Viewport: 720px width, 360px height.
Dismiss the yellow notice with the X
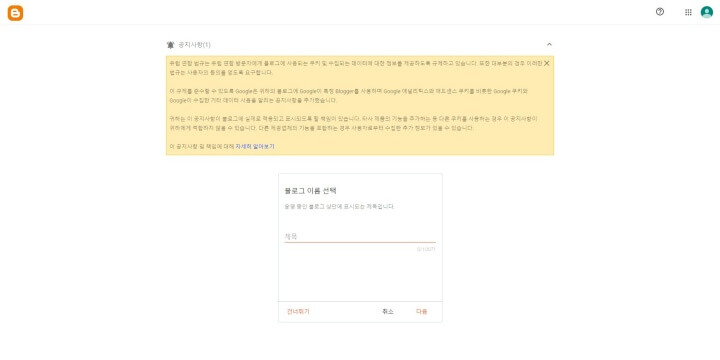point(546,63)
